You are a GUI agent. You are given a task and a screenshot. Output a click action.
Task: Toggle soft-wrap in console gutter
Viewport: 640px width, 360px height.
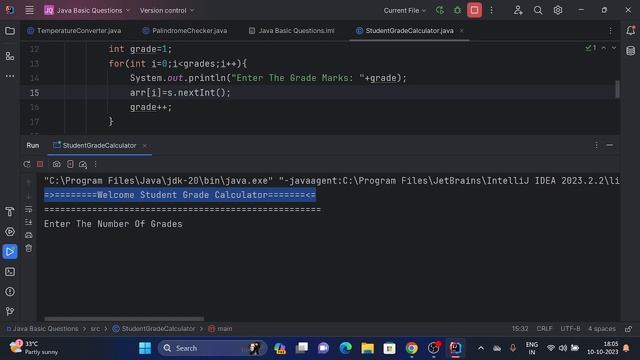pyautogui.click(x=29, y=209)
